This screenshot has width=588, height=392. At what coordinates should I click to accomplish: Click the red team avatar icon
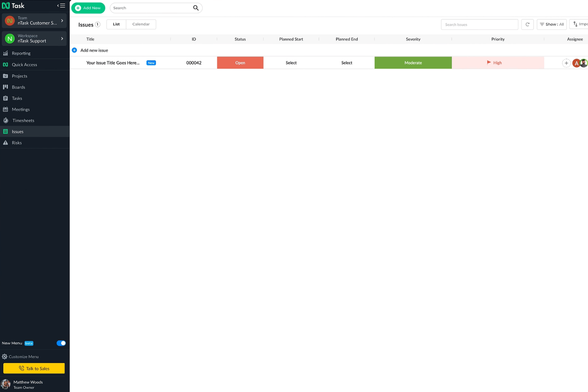[10, 21]
